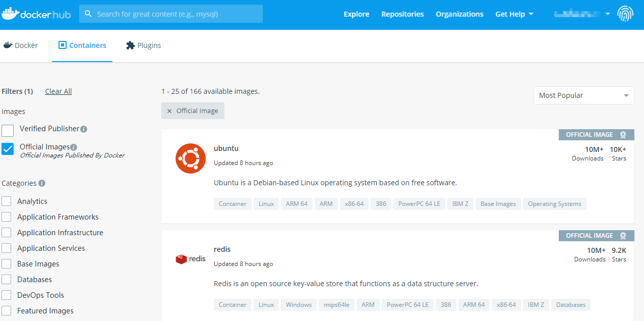Image resolution: width=644 pixels, height=321 pixels.
Task: Click the Verified Publisher info icon
Action: tap(84, 129)
